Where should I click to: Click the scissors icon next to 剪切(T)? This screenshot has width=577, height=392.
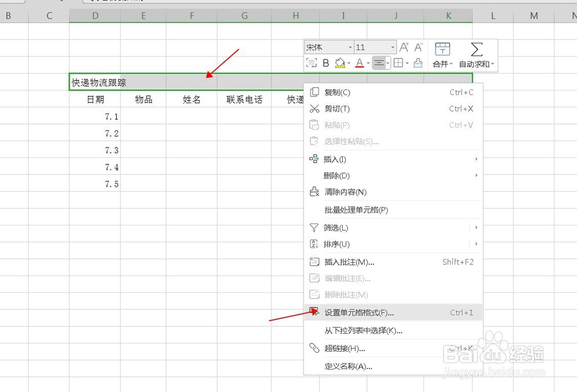(x=314, y=108)
